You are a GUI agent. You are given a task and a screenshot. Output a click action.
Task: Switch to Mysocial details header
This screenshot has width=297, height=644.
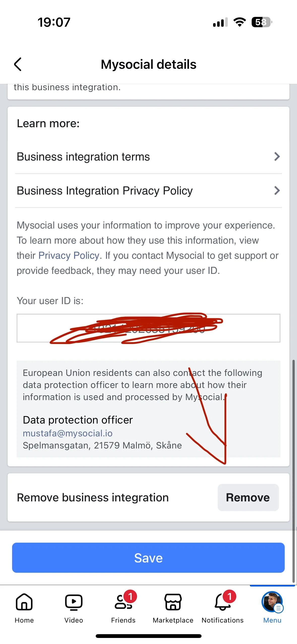(148, 64)
